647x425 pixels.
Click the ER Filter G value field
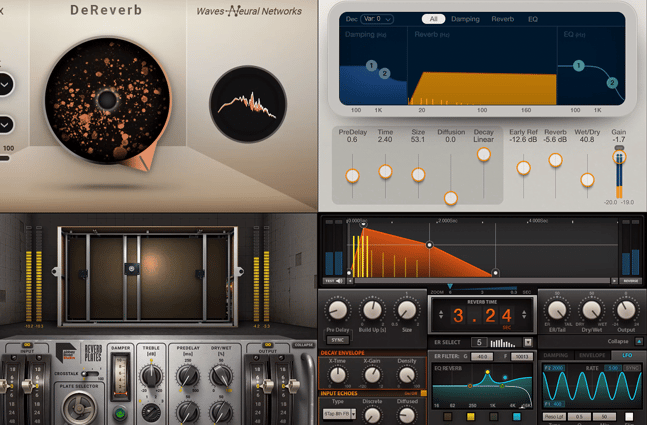coord(482,356)
